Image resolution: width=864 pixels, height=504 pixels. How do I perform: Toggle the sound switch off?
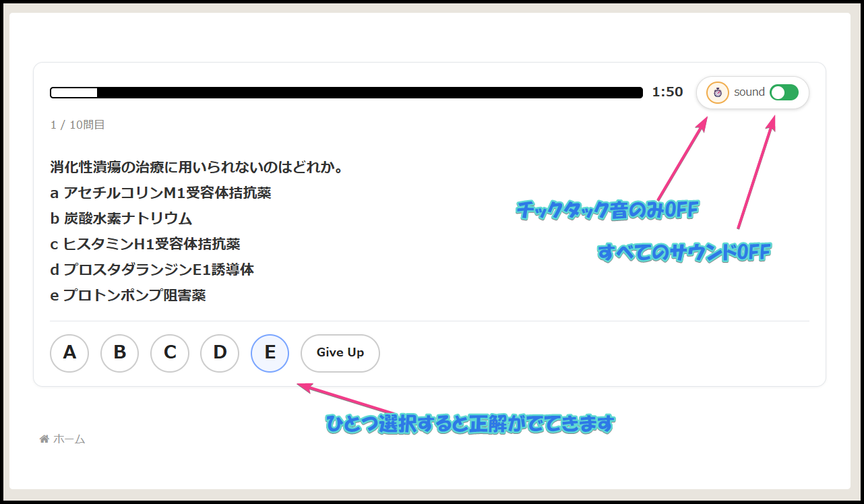784,92
